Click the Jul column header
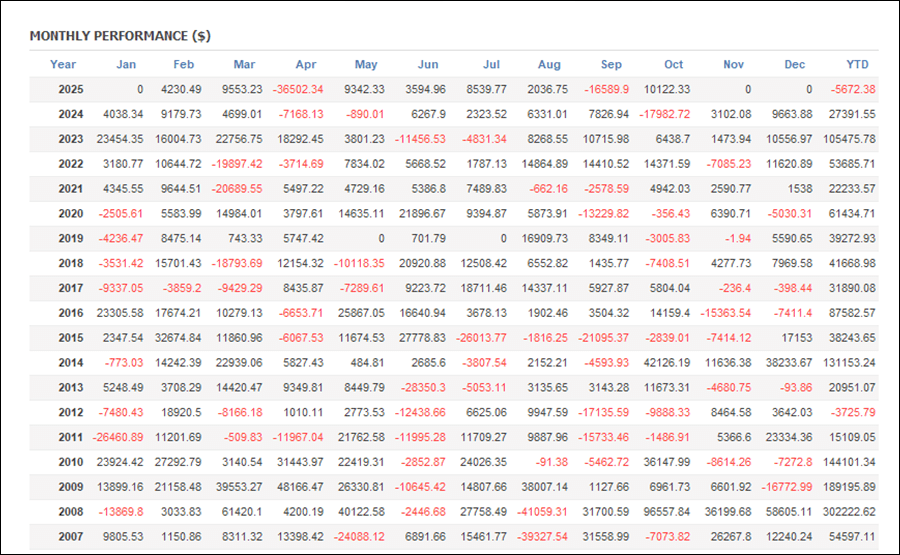900x555 pixels. click(x=491, y=65)
